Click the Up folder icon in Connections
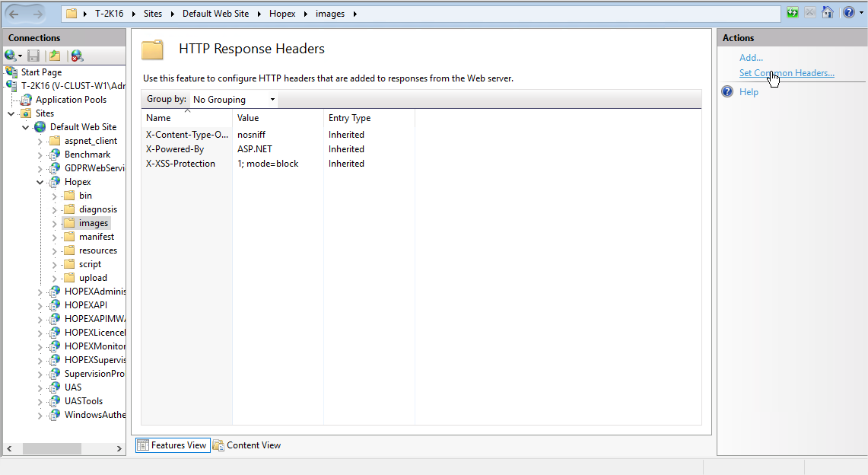 click(55, 56)
